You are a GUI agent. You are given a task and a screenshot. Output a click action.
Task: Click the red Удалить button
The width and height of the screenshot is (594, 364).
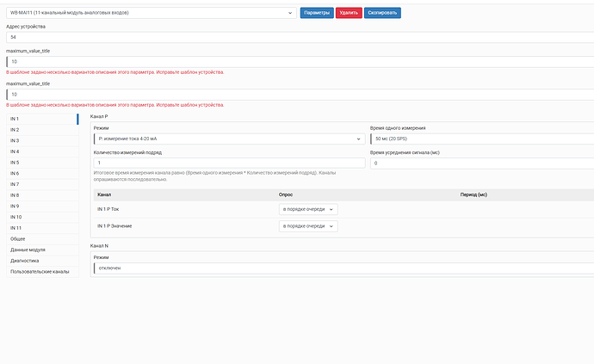[x=349, y=13]
